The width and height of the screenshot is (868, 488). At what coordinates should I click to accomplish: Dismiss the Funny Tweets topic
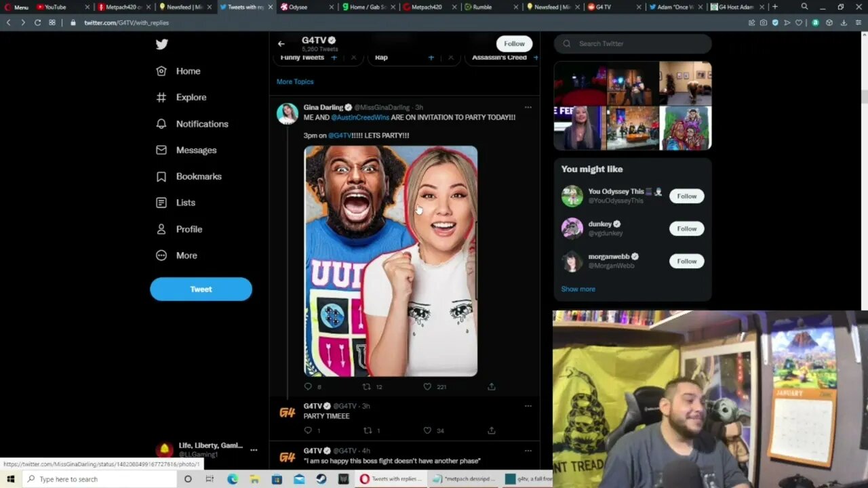[353, 58]
